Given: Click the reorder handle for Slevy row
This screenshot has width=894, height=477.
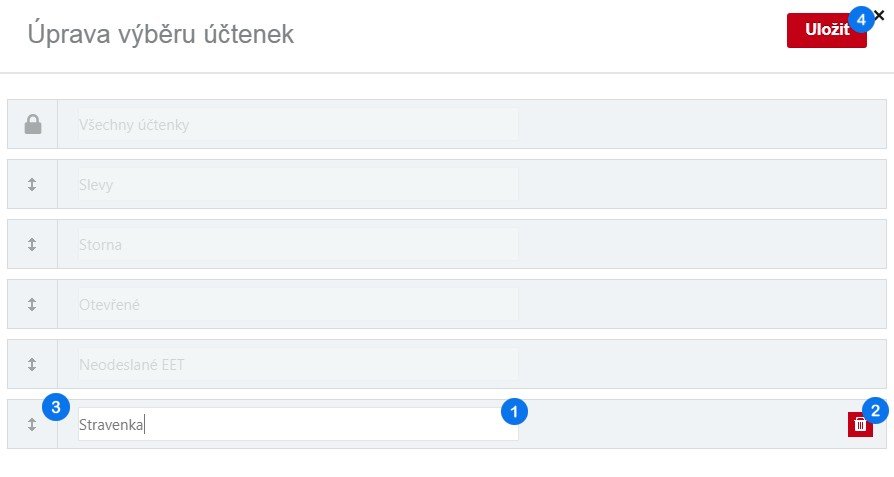Looking at the screenshot, I should 32,184.
